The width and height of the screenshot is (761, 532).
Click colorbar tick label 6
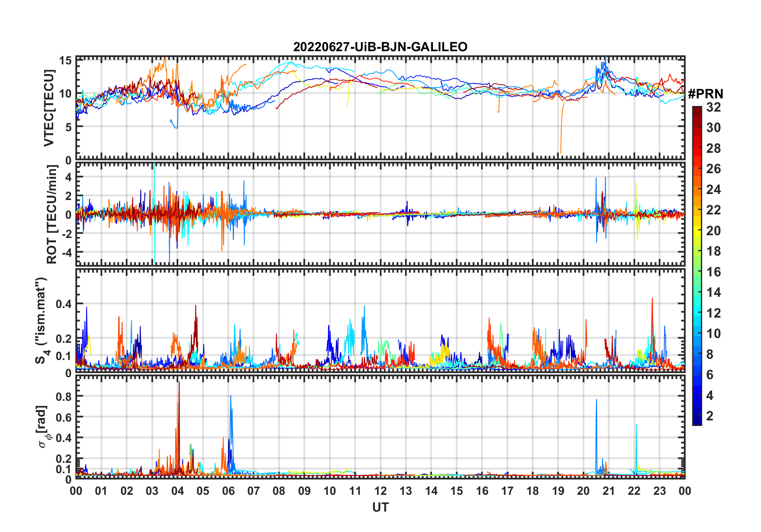pos(710,375)
